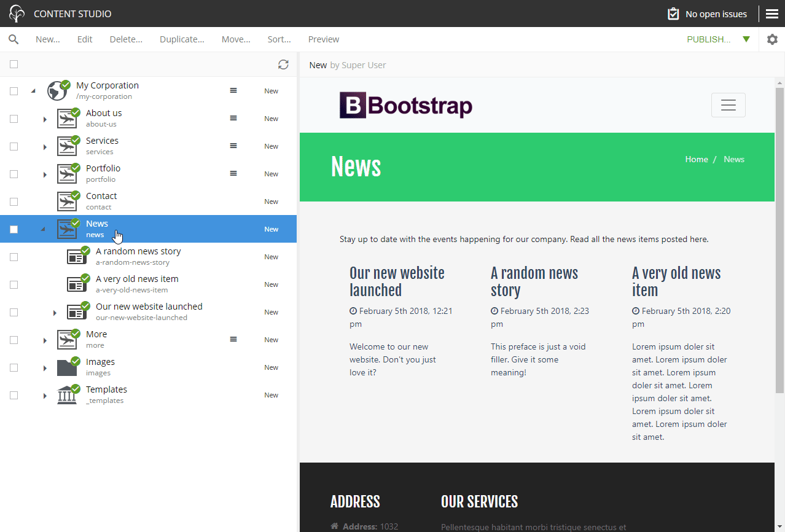The height and width of the screenshot is (532, 785).
Task: Tick the select-all checkbox above the tree
Action: click(x=14, y=64)
